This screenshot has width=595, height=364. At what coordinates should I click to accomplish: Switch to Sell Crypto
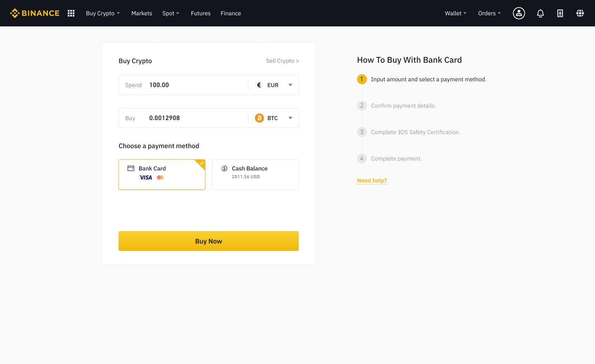pos(282,61)
